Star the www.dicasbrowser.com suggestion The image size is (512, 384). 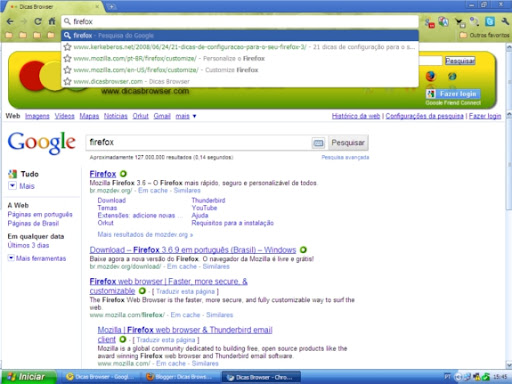(x=67, y=81)
